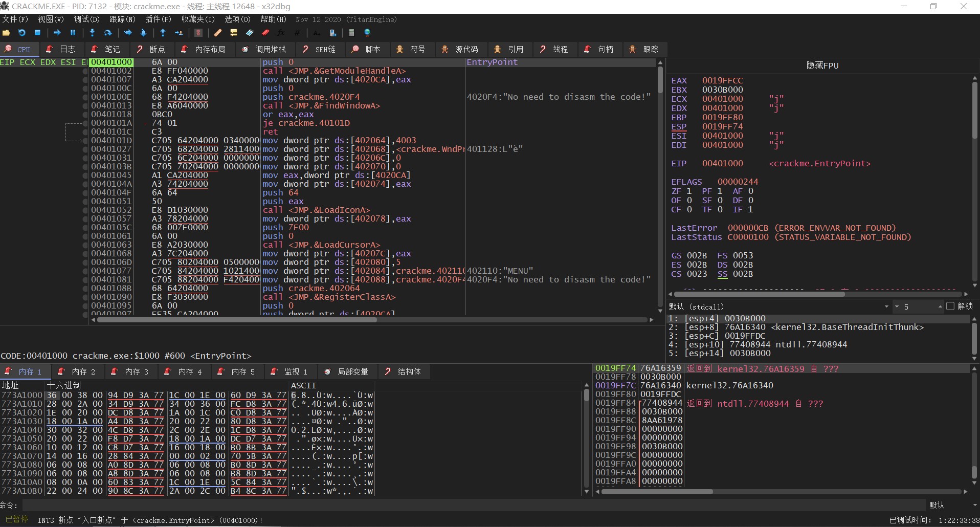This screenshot has height=527, width=980.
Task: Switch to the 内存布局 tab
Action: (x=204, y=49)
